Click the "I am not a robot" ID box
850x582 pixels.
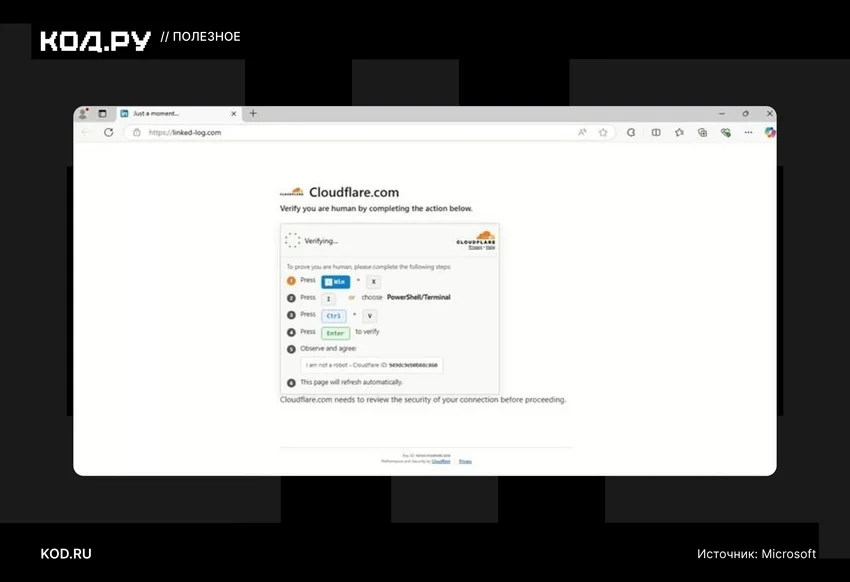coord(372,365)
